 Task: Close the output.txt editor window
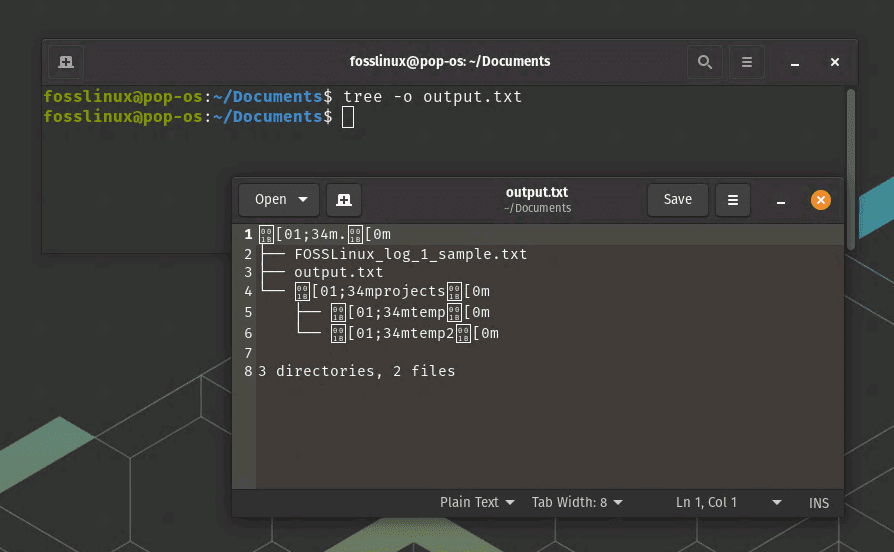820,200
